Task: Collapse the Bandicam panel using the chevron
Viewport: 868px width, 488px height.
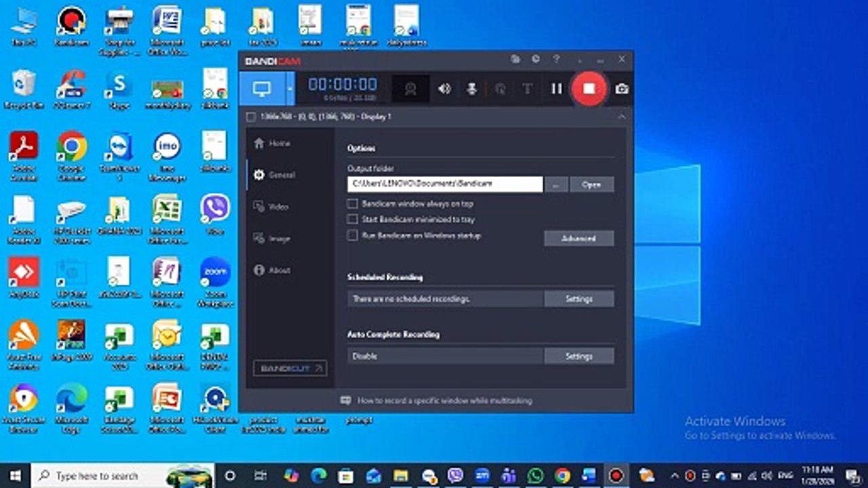Action: pos(621,117)
